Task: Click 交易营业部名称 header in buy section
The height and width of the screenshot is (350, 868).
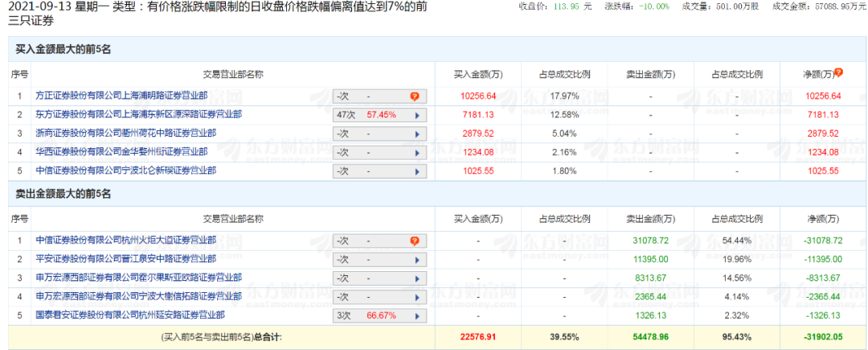Action: pos(232,74)
